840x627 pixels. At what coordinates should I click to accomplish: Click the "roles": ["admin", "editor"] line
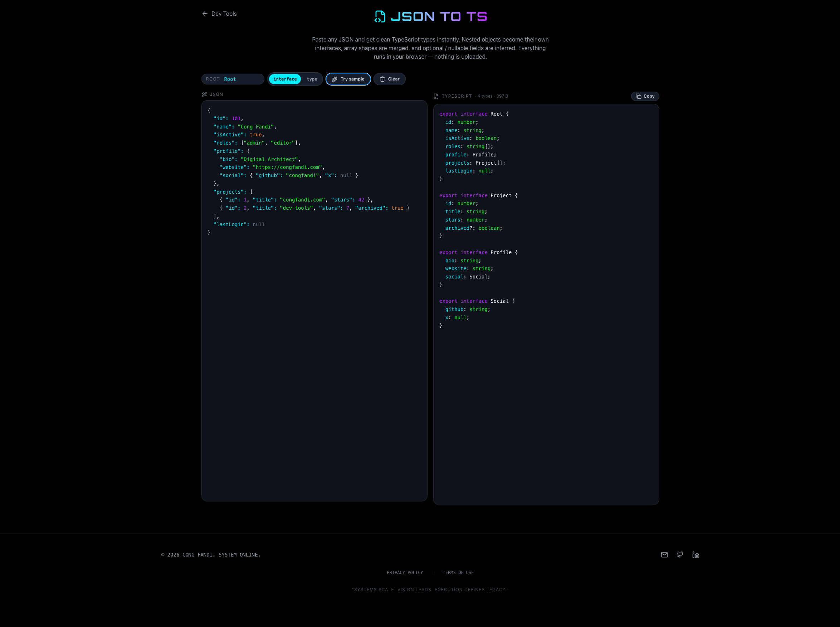point(257,143)
